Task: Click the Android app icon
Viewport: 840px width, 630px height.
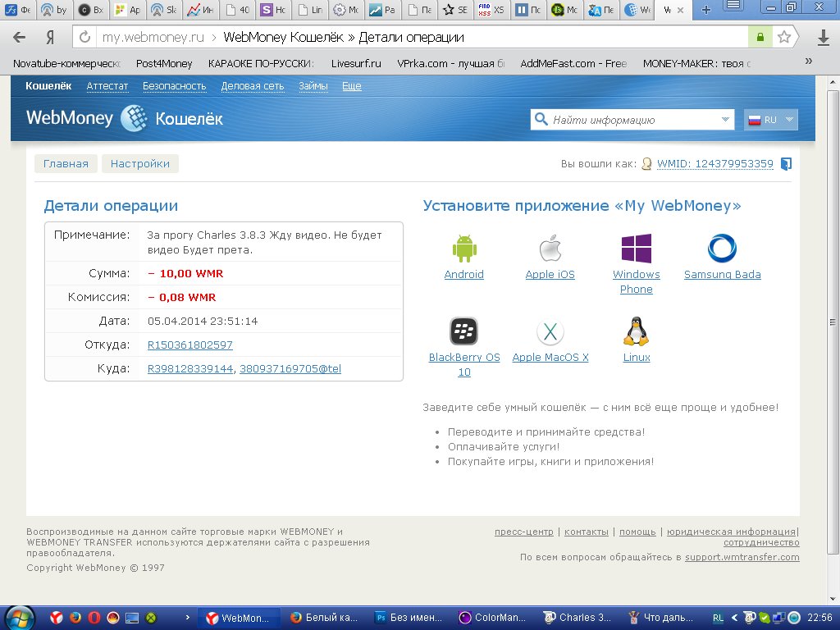Action: [x=463, y=248]
